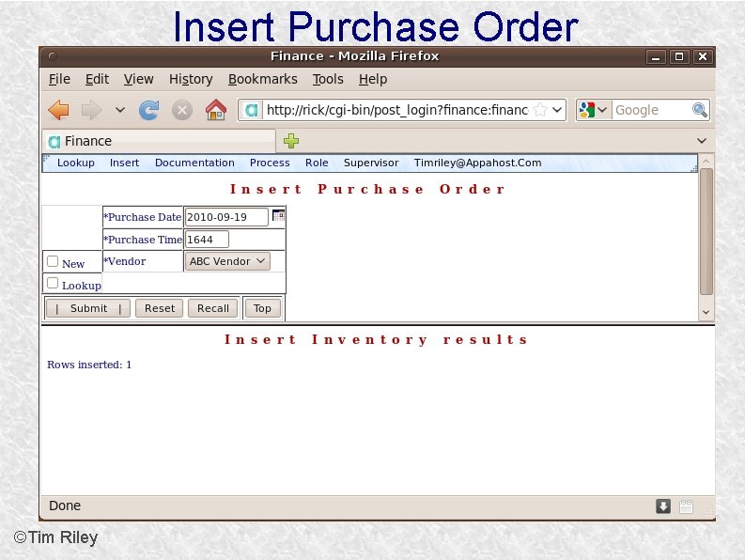Open the Tools menu
The width and height of the screenshot is (745, 560).
328,79
